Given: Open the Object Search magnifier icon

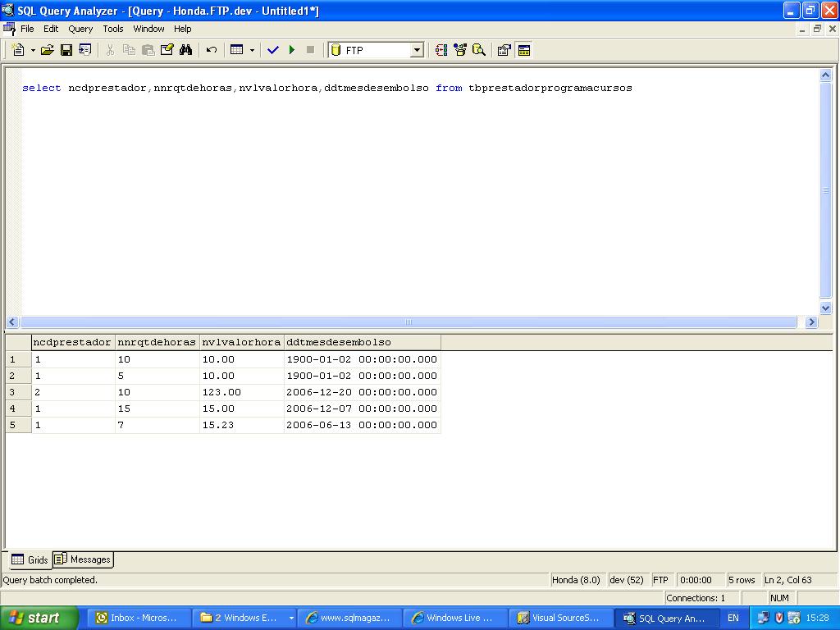Looking at the screenshot, I should click(x=479, y=50).
